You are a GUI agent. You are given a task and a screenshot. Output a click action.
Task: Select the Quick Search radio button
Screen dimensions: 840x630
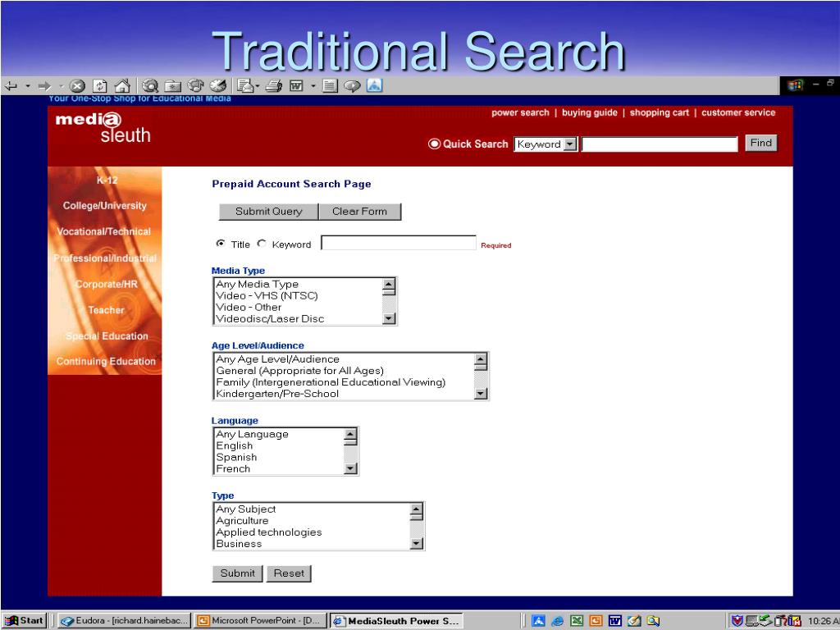click(434, 144)
